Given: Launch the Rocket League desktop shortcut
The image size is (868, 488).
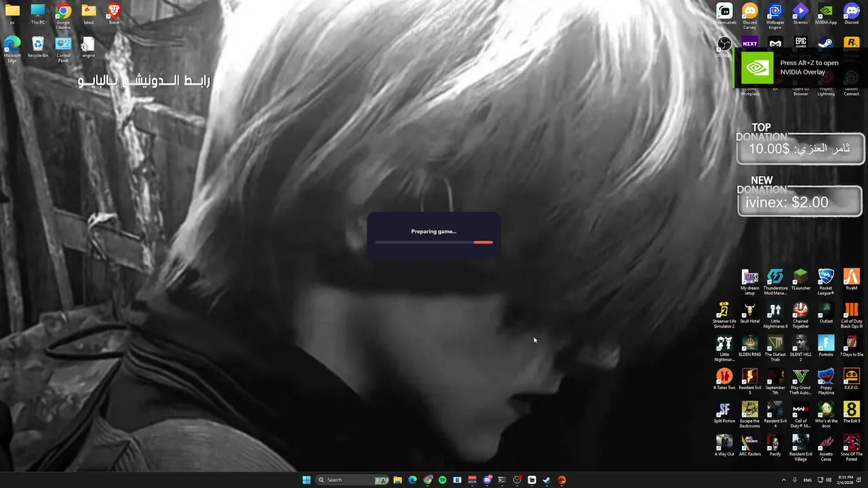Looking at the screenshot, I should [x=826, y=282].
